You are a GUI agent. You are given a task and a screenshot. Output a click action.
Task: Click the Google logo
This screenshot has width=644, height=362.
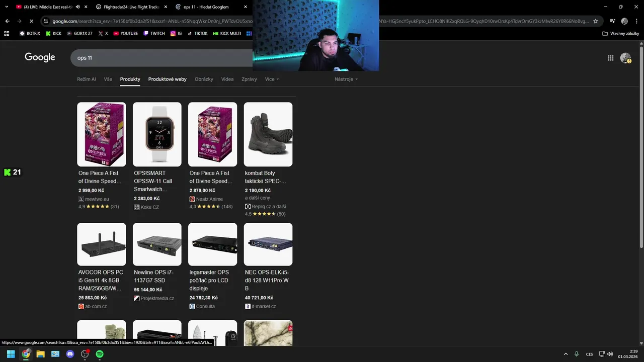point(40,57)
